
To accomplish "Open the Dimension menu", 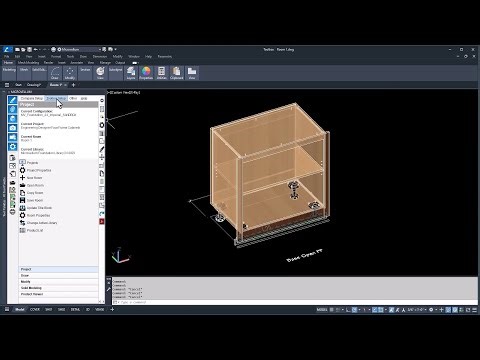I will click(x=100, y=57).
